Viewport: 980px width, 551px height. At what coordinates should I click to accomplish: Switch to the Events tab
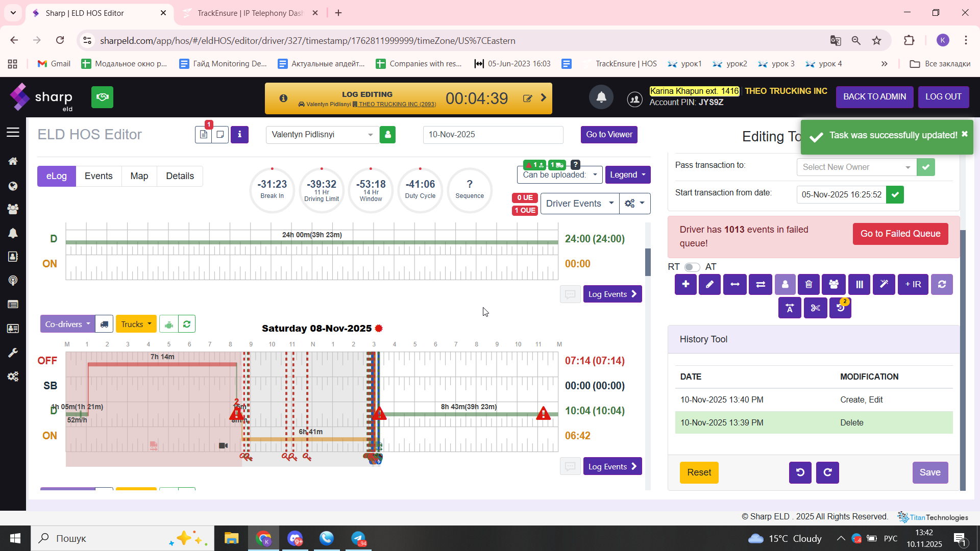coord(99,176)
